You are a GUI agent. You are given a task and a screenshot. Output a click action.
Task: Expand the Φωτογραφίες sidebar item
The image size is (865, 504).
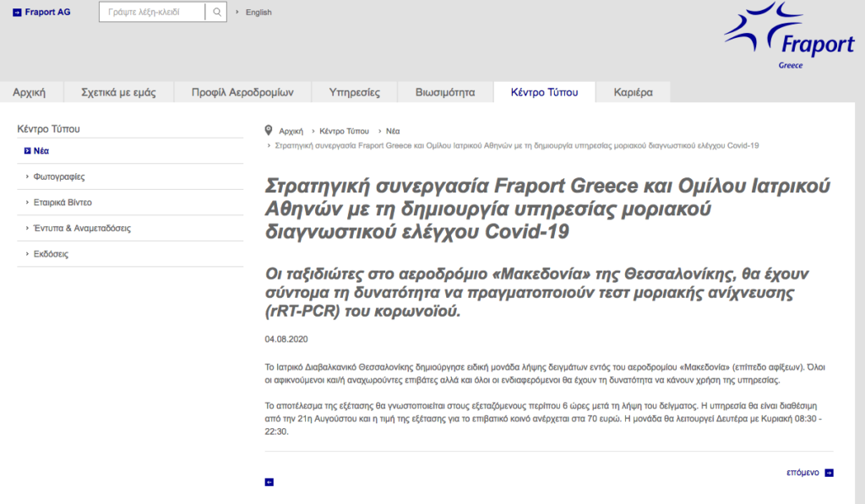[x=59, y=177]
